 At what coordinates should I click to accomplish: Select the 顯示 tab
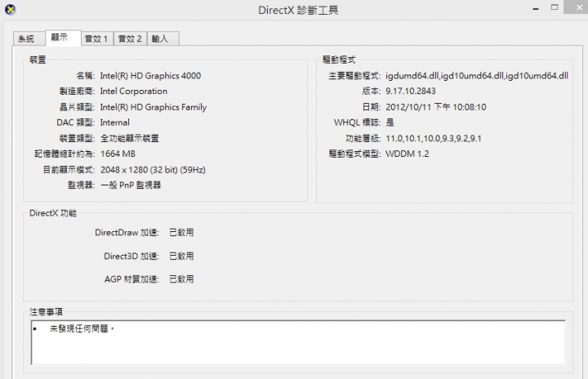pos(63,38)
